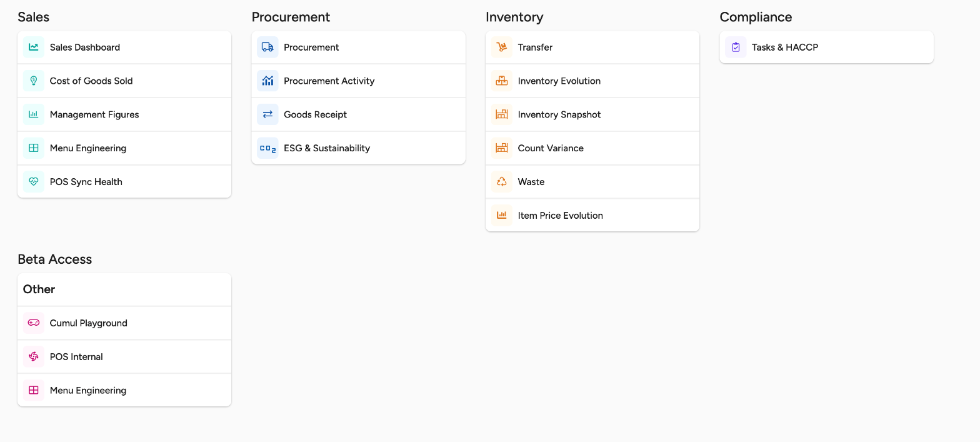The image size is (980, 442).
Task: Click the ESG & Sustainability CO2 icon
Action: [x=267, y=148]
